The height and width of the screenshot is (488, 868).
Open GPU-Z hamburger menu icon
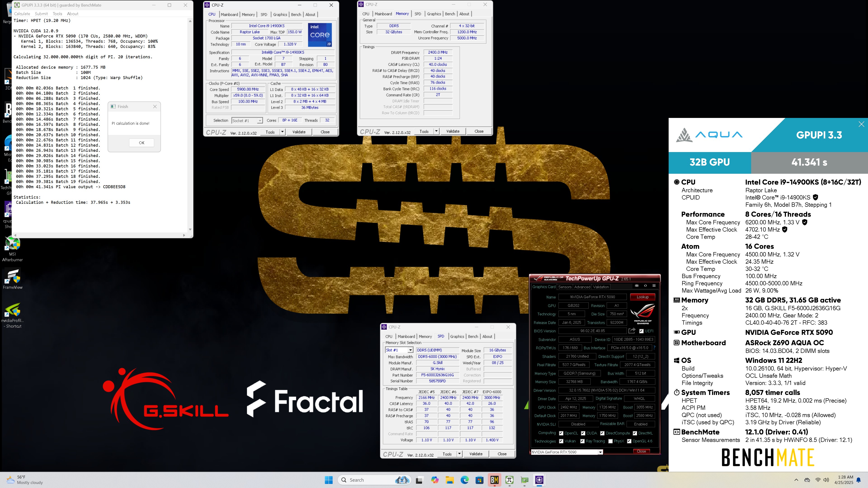(654, 286)
